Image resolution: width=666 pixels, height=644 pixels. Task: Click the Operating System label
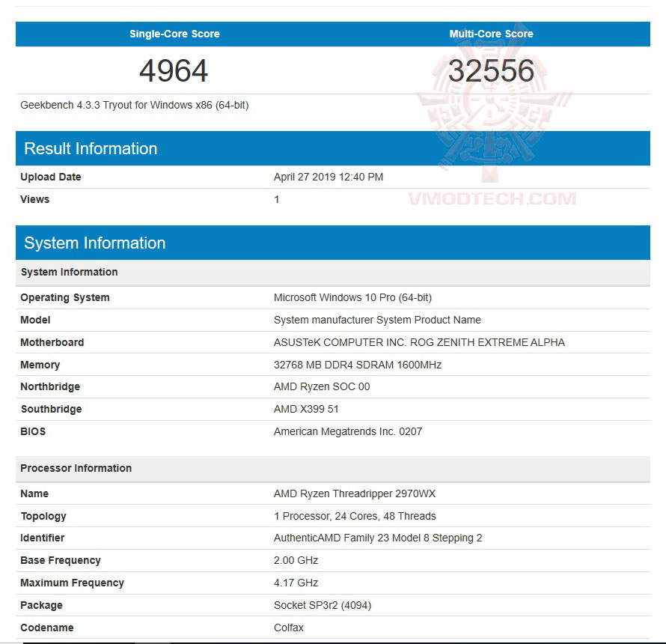pos(65,297)
